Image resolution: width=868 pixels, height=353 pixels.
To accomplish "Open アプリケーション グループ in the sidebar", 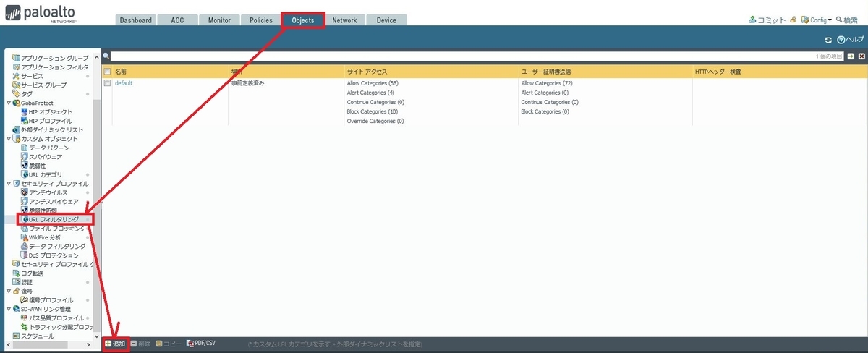I will (50, 58).
